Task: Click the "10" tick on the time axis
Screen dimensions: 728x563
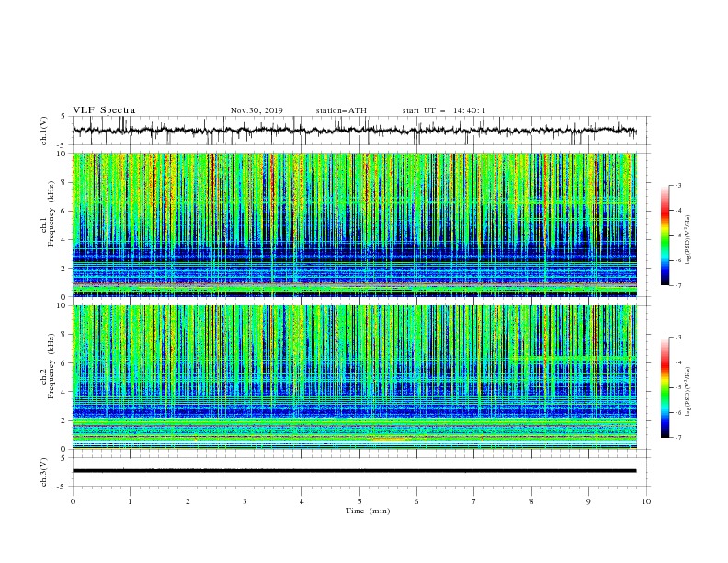Action: click(646, 501)
